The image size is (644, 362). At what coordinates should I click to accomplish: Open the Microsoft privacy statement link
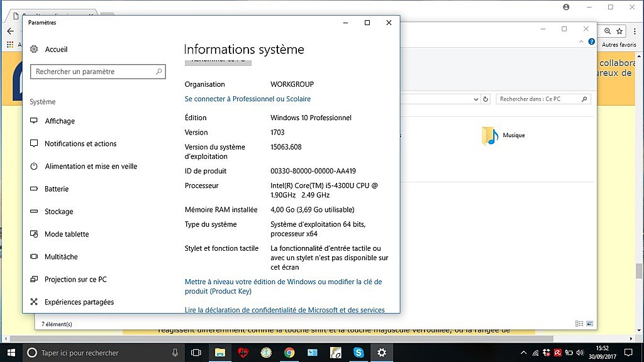click(285, 310)
